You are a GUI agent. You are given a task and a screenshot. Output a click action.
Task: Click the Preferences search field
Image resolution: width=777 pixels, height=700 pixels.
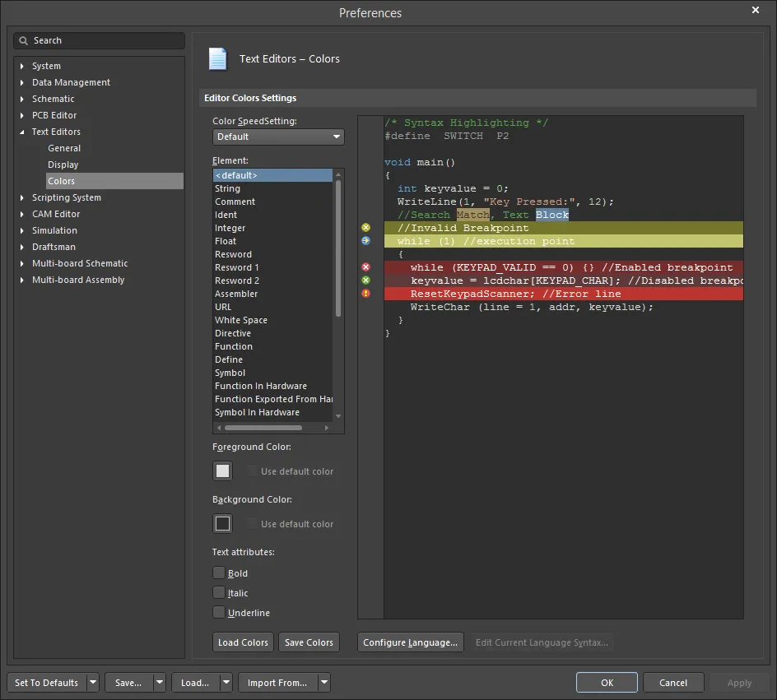[99, 40]
